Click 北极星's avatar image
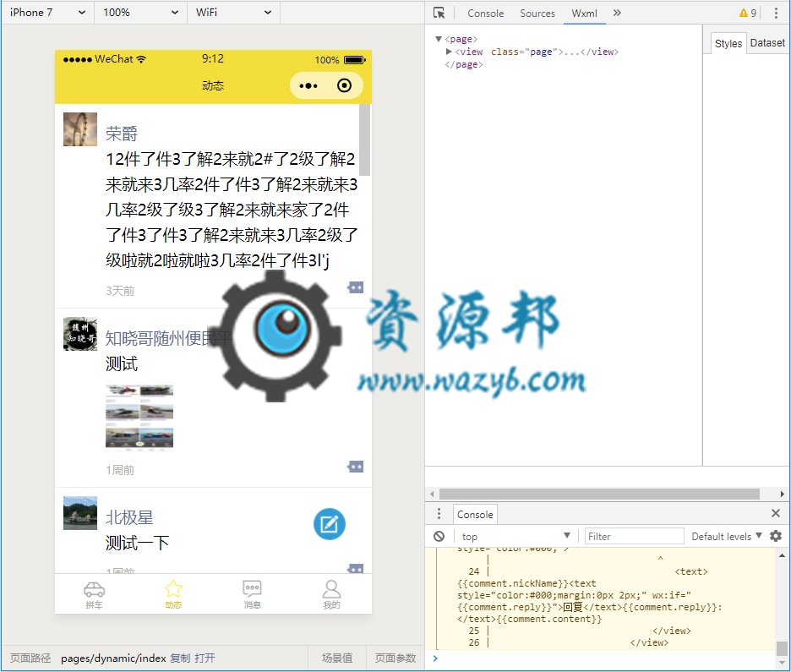Screen dimensions: 791x672 (80, 513)
